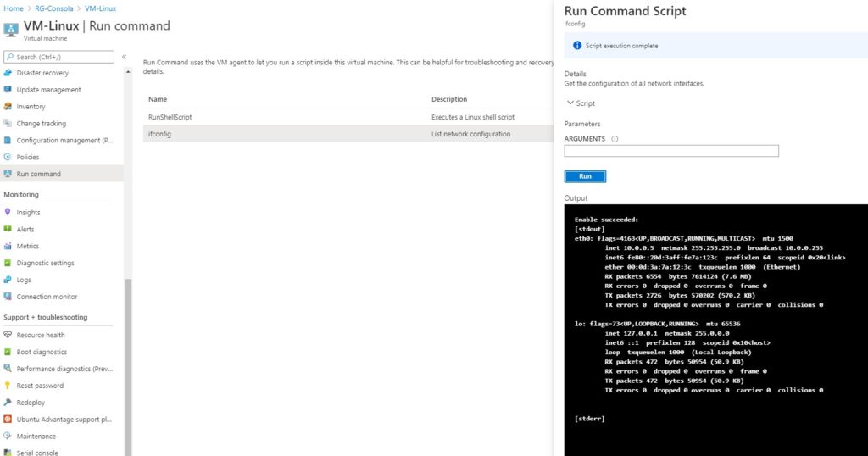Click the Run command sidebar icon

point(8,173)
